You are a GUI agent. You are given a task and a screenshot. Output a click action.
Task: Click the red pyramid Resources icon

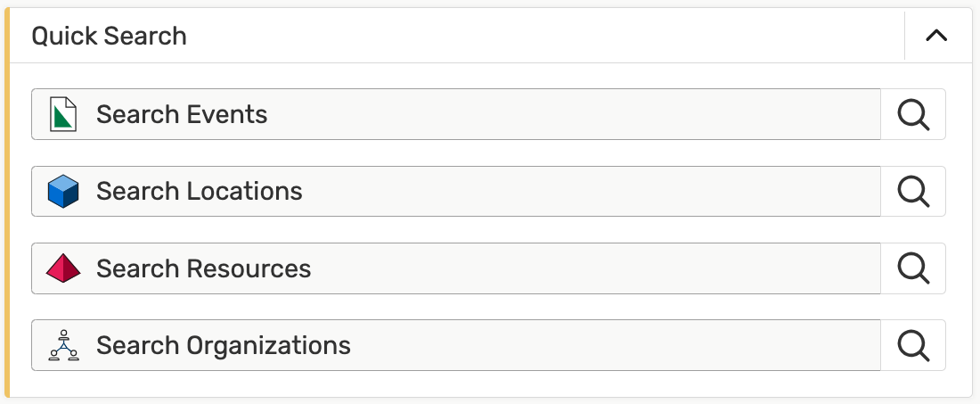(x=63, y=268)
